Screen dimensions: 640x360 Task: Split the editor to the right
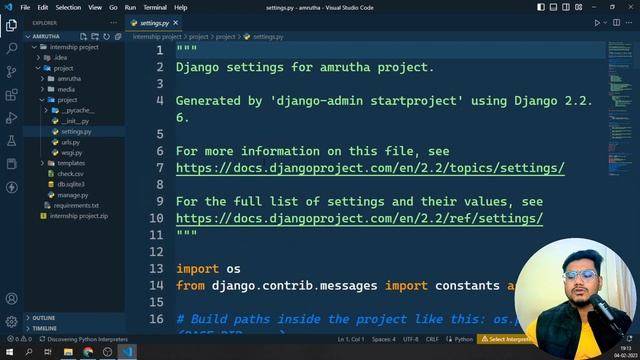[616, 23]
